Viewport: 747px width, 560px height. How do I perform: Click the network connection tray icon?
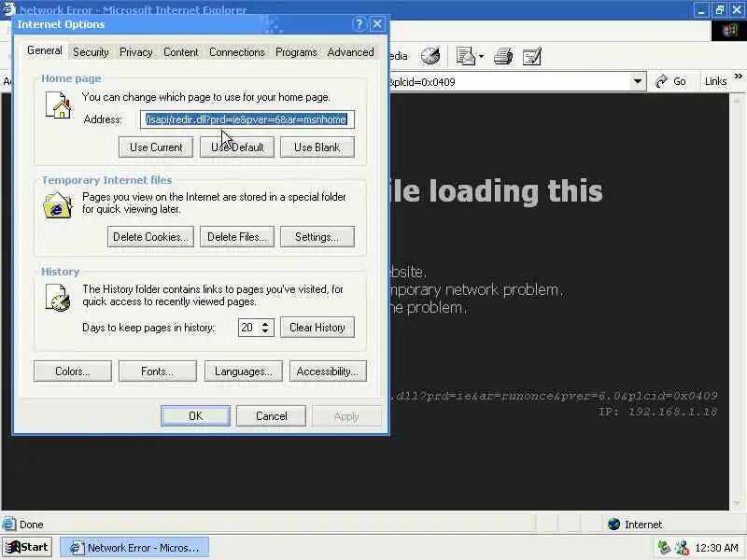pos(664,547)
